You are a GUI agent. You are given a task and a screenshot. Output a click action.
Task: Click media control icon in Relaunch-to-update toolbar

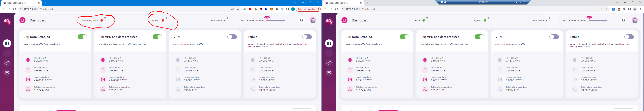point(282,9)
